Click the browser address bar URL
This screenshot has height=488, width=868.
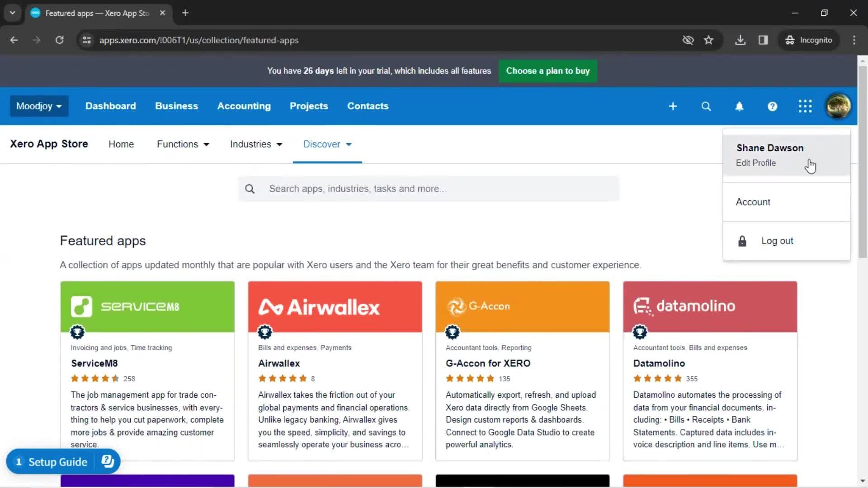pyautogui.click(x=199, y=40)
